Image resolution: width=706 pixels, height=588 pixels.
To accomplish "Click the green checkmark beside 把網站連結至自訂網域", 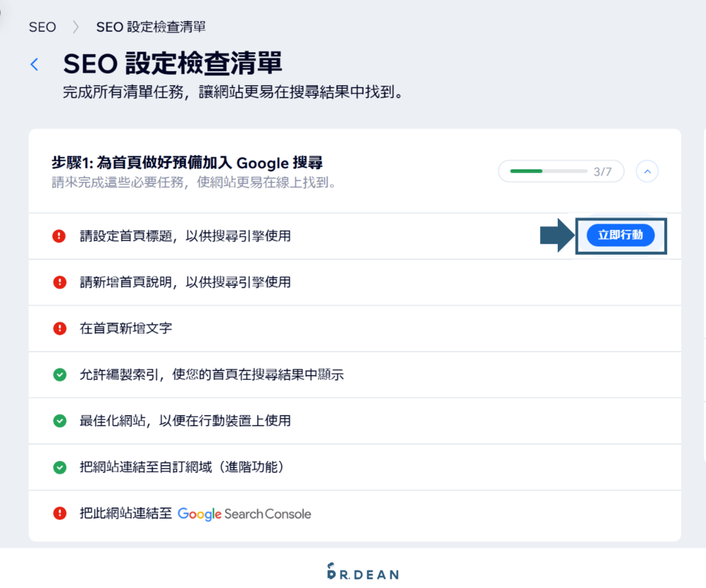I will click(59, 467).
